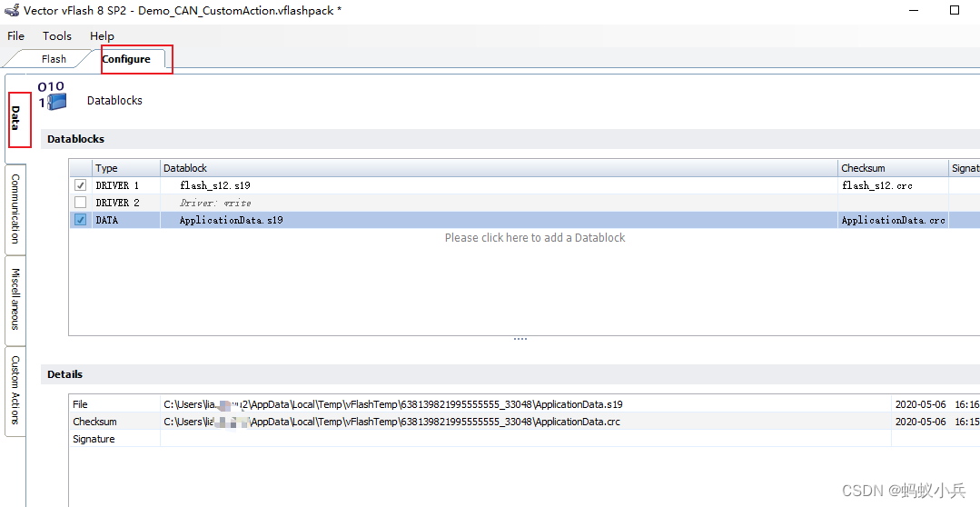Open the Help menu
This screenshot has width=980, height=507.
point(102,35)
